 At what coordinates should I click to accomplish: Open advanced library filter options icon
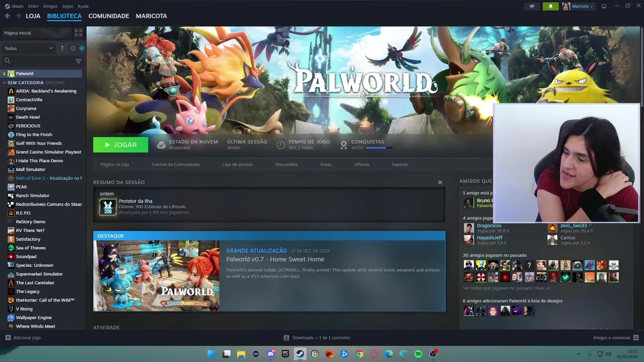pyautogui.click(x=78, y=61)
